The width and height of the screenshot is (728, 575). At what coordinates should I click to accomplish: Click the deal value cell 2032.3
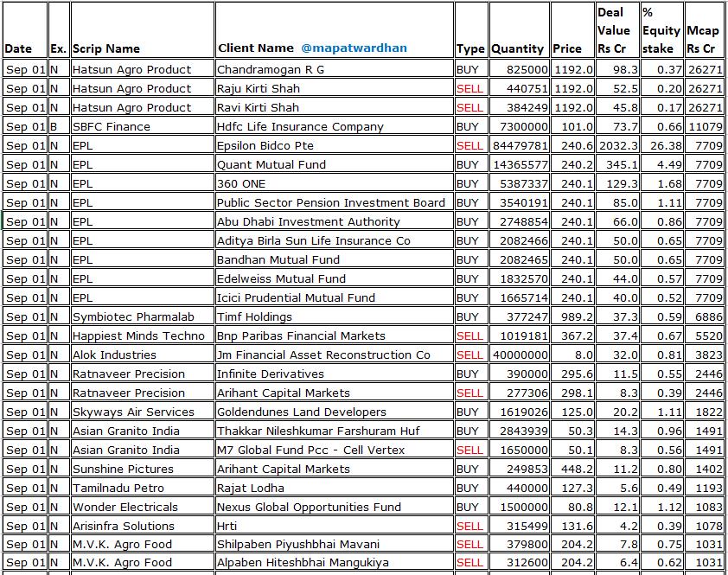click(617, 145)
